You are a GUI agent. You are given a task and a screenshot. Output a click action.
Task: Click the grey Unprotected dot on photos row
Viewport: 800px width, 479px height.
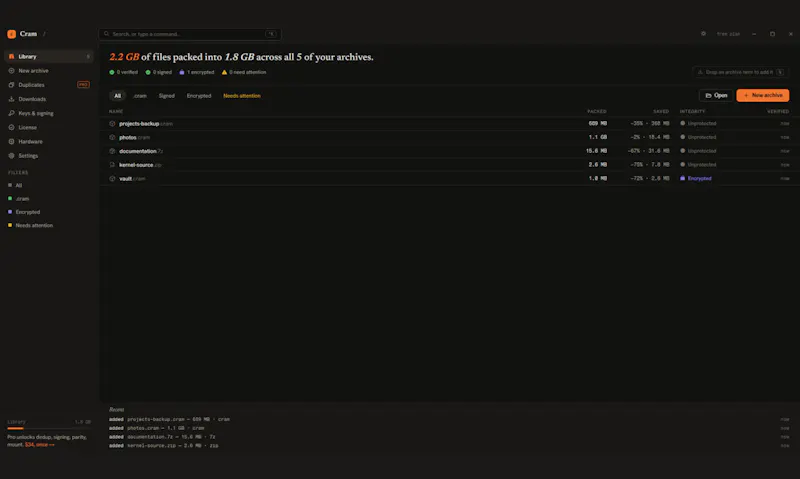pyautogui.click(x=683, y=137)
